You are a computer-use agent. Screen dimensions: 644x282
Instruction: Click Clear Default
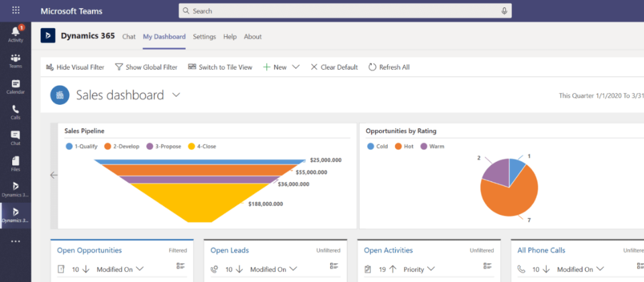[334, 67]
